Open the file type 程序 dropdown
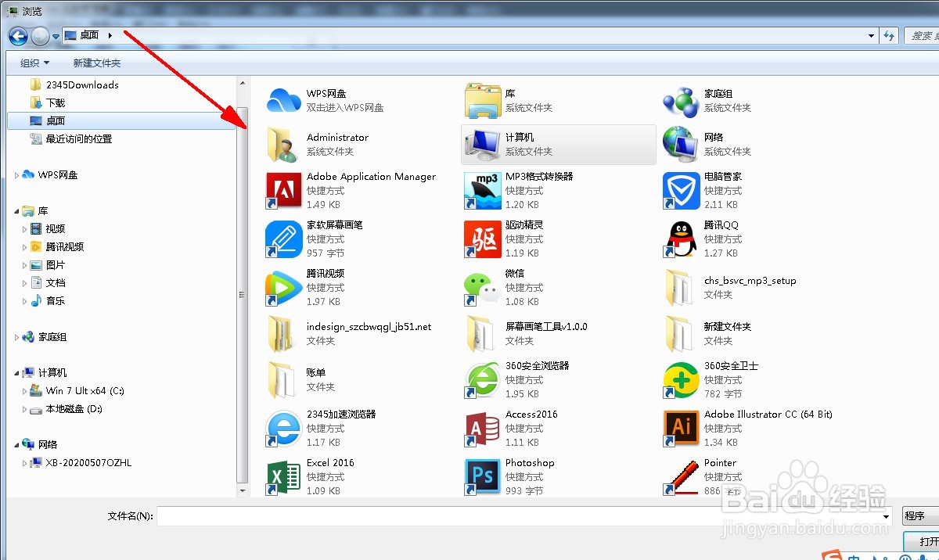This screenshot has height=560, width=939. pyautogui.click(x=920, y=516)
